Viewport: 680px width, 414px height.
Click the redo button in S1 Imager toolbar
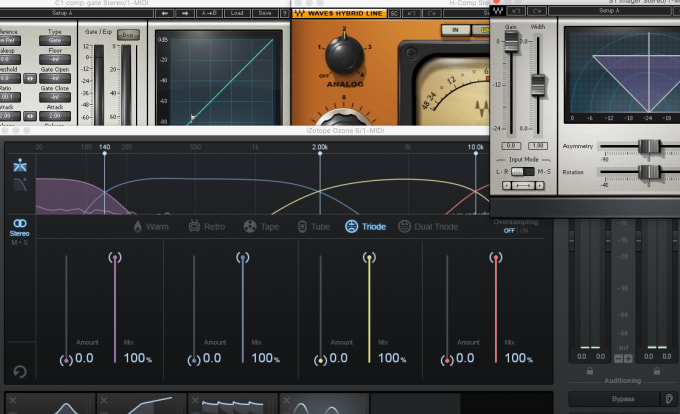pos(537,11)
